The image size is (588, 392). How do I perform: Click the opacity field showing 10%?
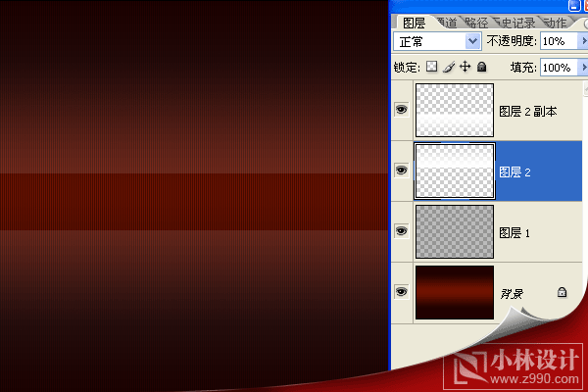pos(560,41)
